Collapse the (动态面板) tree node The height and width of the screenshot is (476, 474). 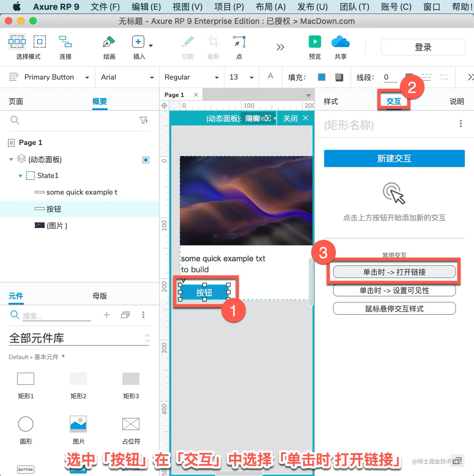click(x=11, y=159)
